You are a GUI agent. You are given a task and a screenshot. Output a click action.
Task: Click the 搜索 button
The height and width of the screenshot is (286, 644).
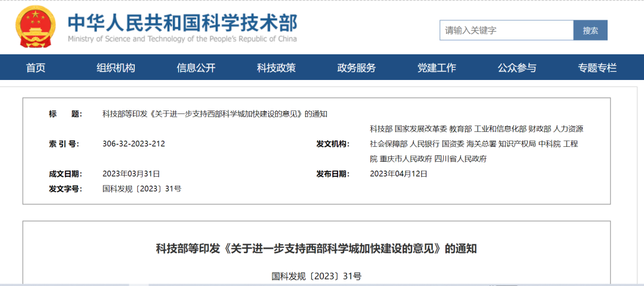coord(590,30)
